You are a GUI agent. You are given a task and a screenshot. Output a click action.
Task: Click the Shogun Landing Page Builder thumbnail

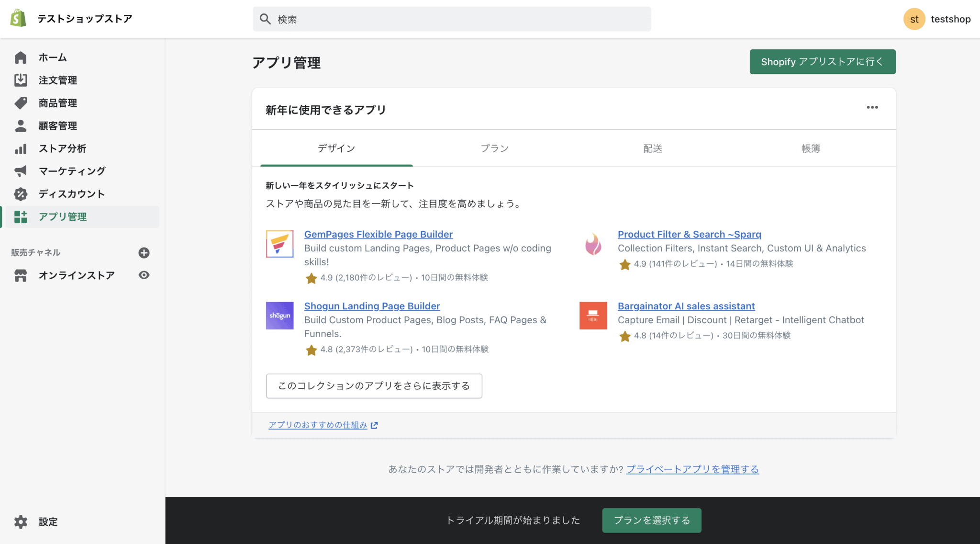pyautogui.click(x=279, y=316)
